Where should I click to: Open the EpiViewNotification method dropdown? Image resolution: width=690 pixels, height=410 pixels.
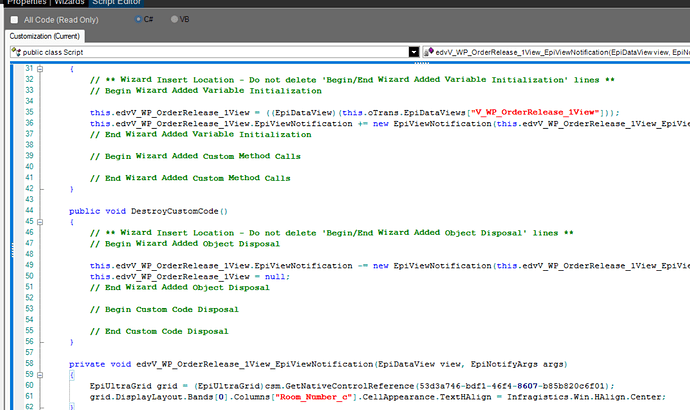(556, 52)
